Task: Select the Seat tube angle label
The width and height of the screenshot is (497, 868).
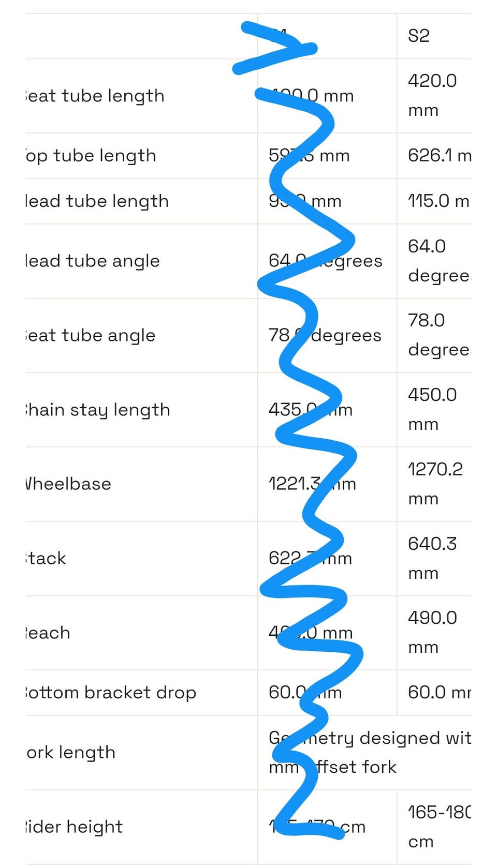Action: 90,335
